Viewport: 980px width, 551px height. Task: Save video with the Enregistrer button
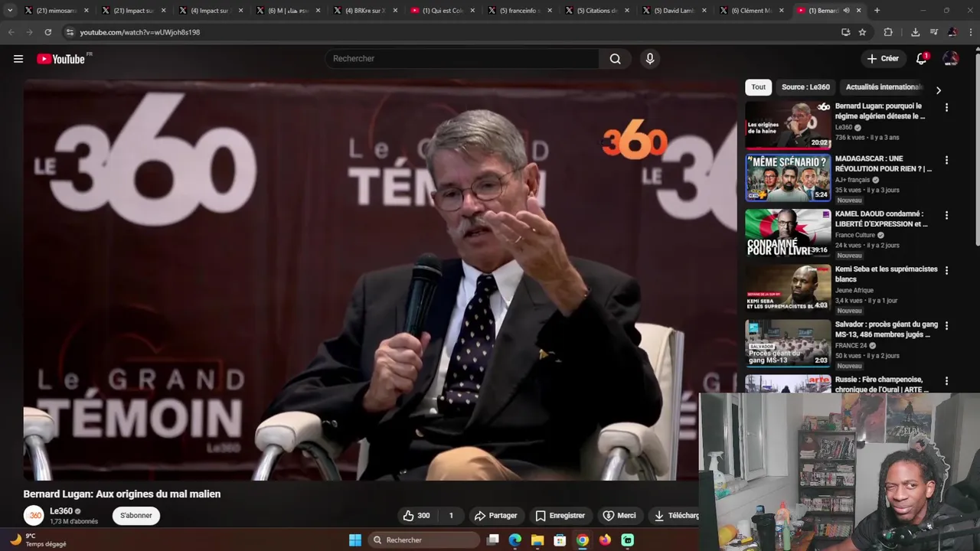click(560, 516)
